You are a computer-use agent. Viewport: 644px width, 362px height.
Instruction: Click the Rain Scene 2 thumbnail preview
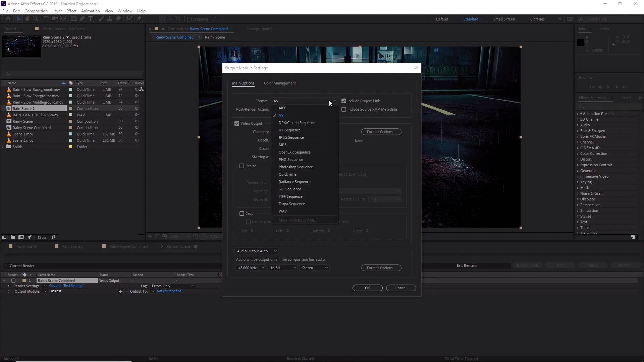coord(21,46)
